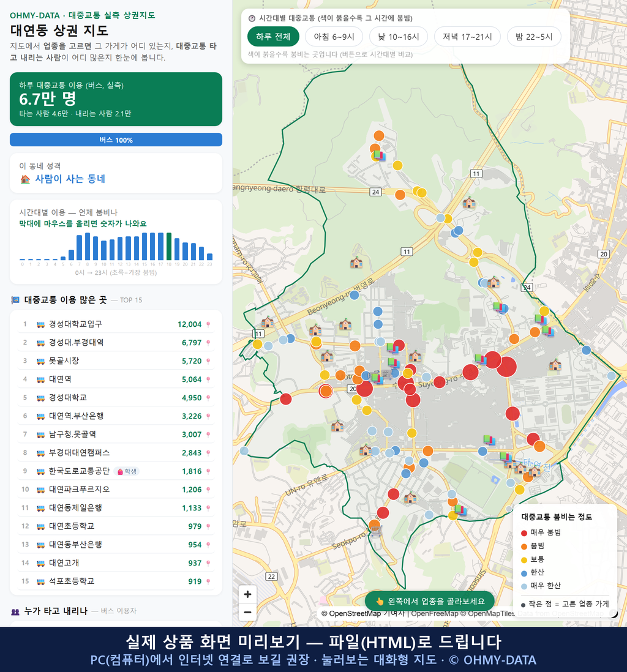Click the green hour-18 bar in the chart
Screen dimensions: 627x672
169,247
